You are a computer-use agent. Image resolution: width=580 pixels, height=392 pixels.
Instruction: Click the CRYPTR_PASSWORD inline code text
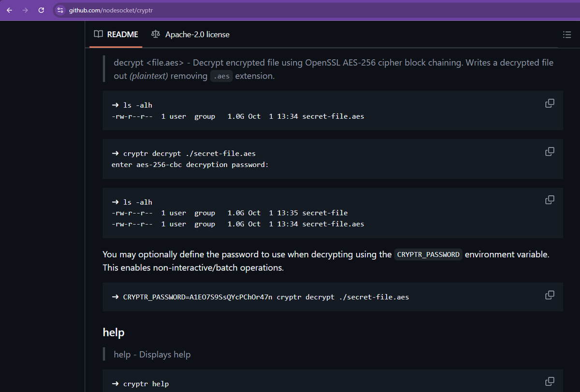click(428, 254)
